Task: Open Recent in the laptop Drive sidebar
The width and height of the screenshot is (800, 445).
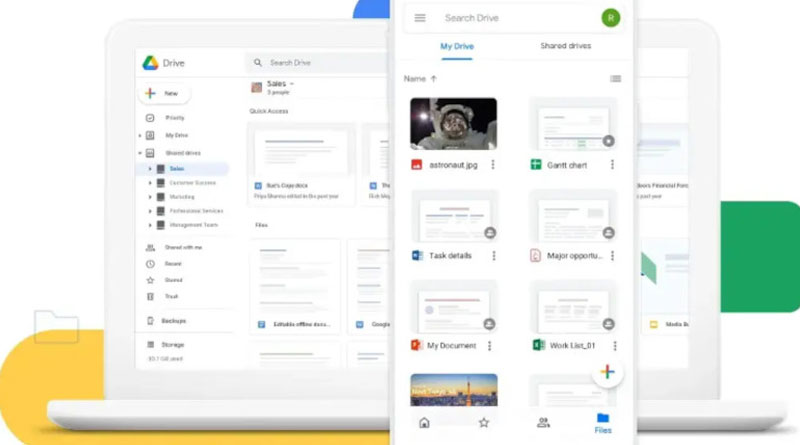Action: [x=173, y=264]
